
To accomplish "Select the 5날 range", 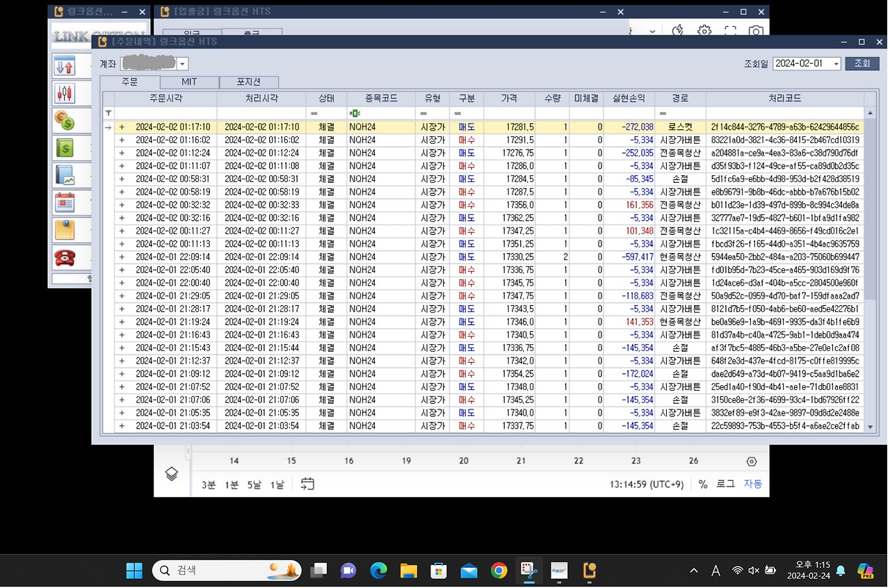I will [254, 484].
